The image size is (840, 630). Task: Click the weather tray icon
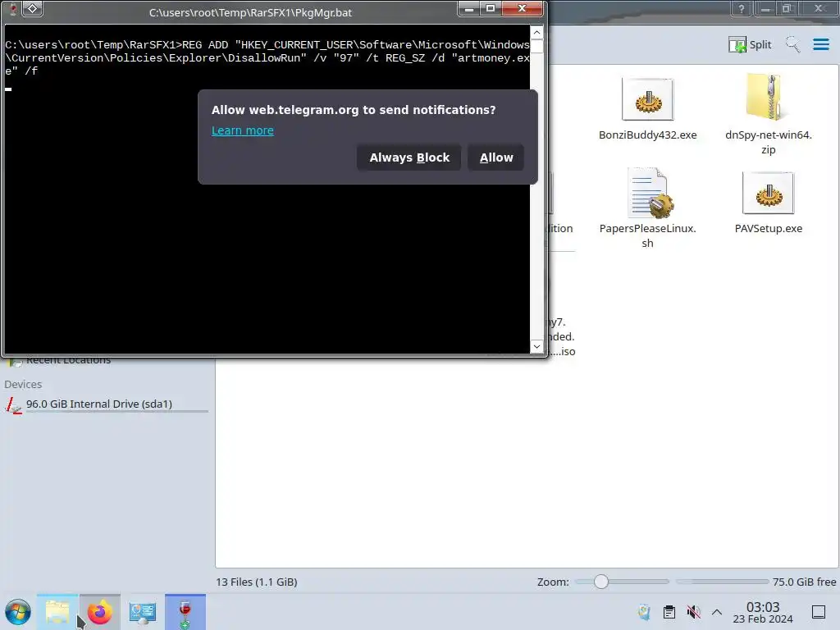644,612
